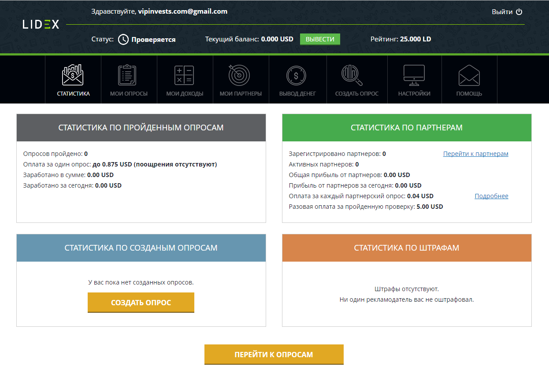This screenshot has height=392, width=549.
Task: Click the LIDEX logo
Action: click(41, 24)
